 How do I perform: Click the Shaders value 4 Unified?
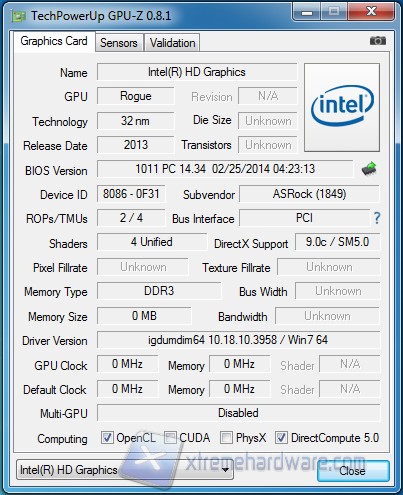point(152,242)
